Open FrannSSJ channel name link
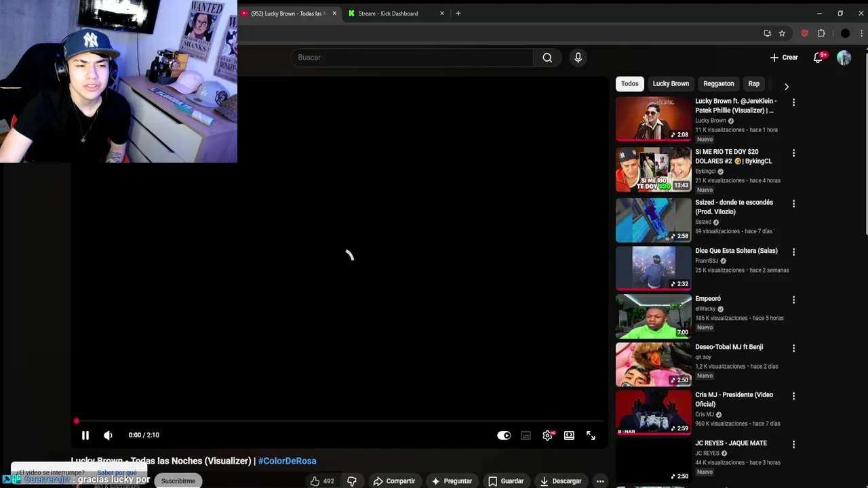The image size is (868, 488). coord(707,261)
